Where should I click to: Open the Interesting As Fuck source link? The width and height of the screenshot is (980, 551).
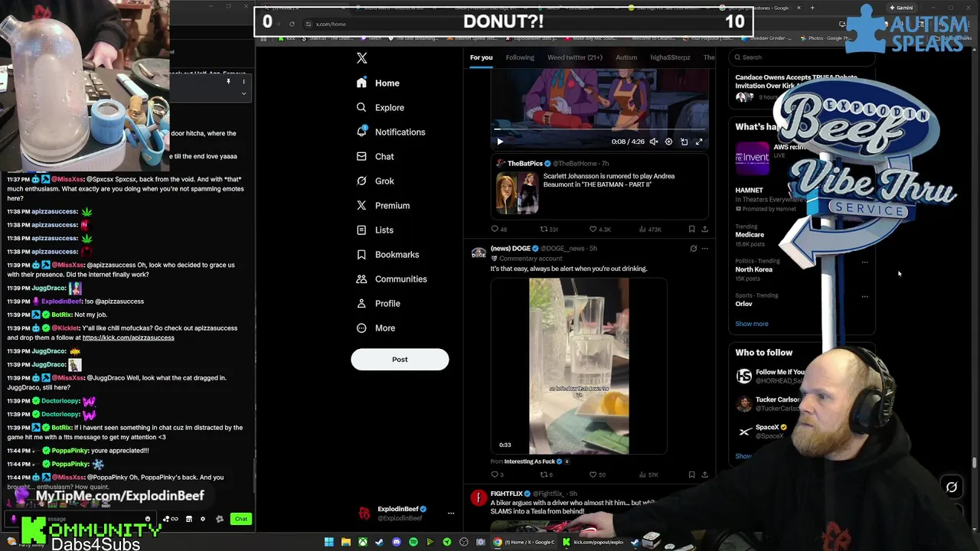point(529,461)
